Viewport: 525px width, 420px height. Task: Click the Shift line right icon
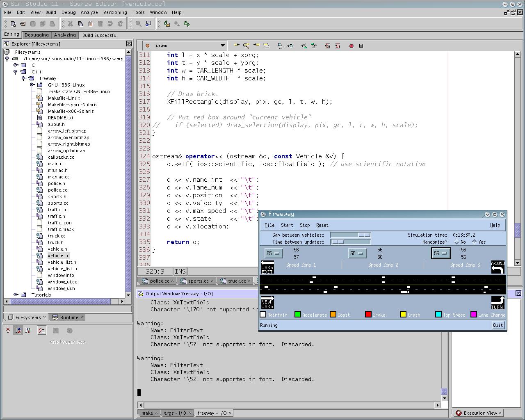pyautogui.click(x=337, y=46)
